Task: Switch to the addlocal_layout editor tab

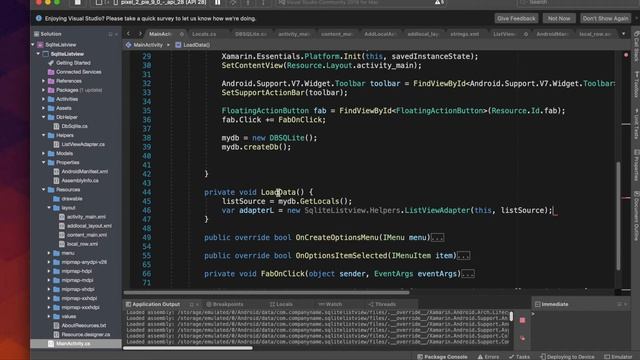Action: click(x=423, y=34)
